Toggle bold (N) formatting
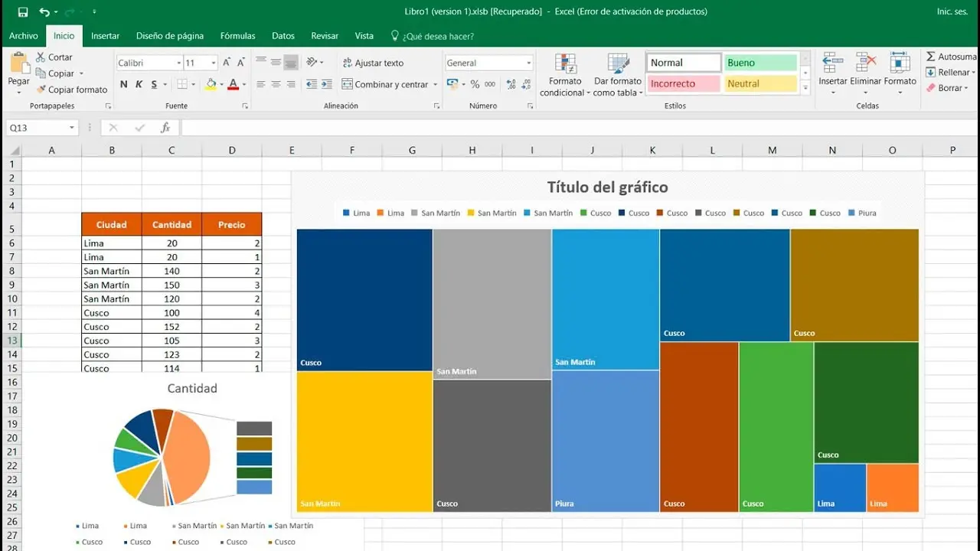980x551 pixels. [x=124, y=84]
